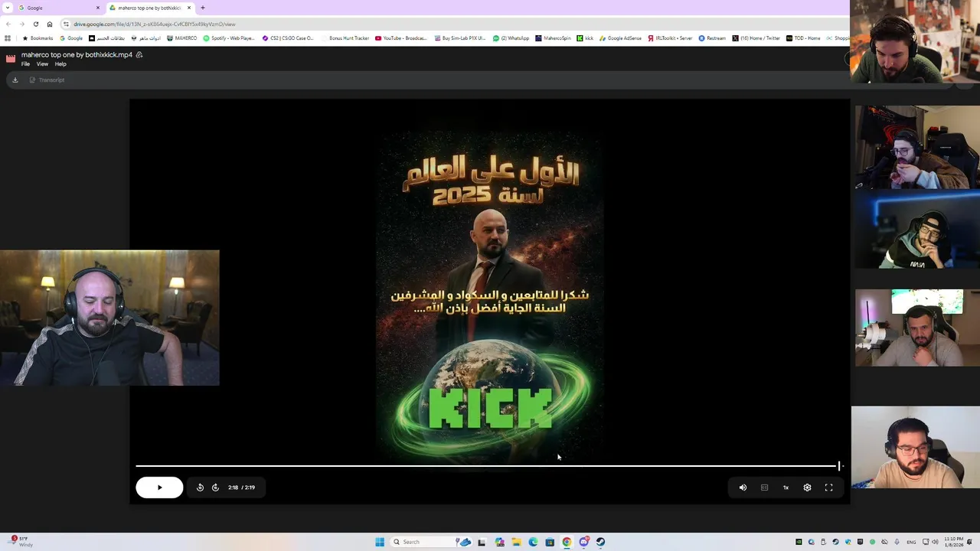Open Google Chrome from the taskbar
This screenshot has height=551, width=980.
pyautogui.click(x=567, y=542)
